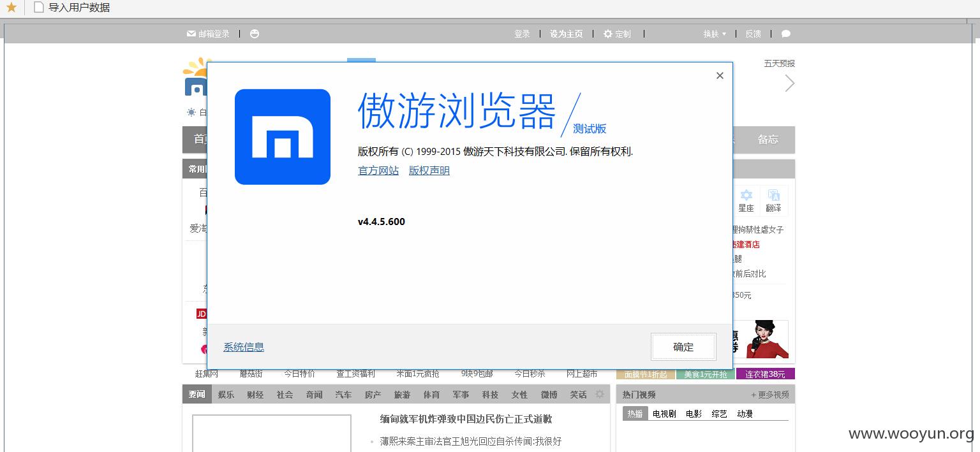
Task: Click the right chevron arrow under 五天预报
Action: pyautogui.click(x=790, y=84)
